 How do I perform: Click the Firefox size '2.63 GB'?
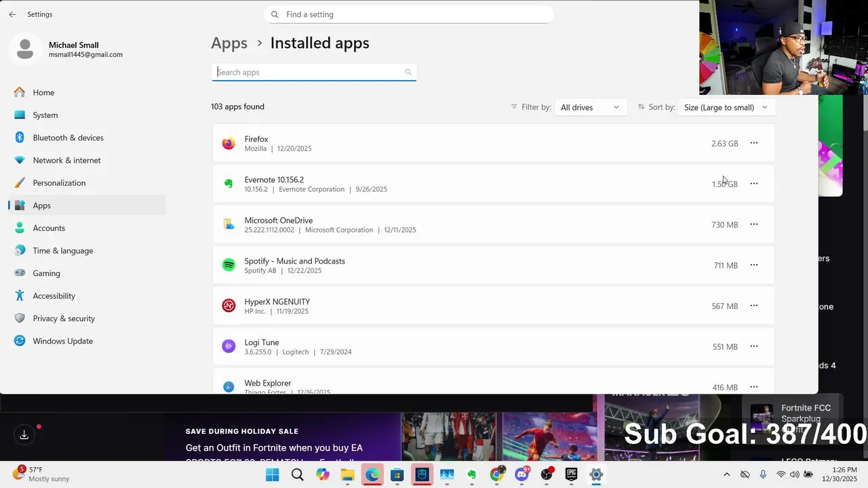click(724, 144)
